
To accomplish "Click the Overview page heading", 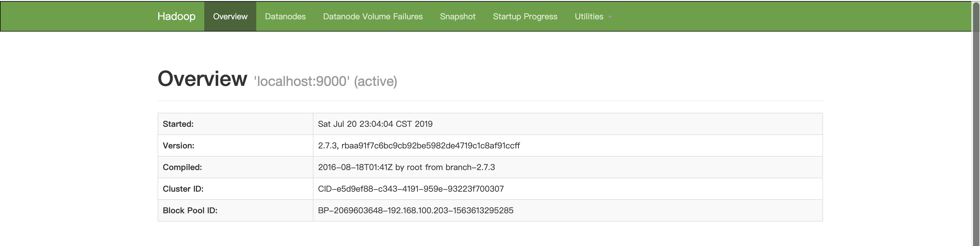I will pyautogui.click(x=203, y=79).
